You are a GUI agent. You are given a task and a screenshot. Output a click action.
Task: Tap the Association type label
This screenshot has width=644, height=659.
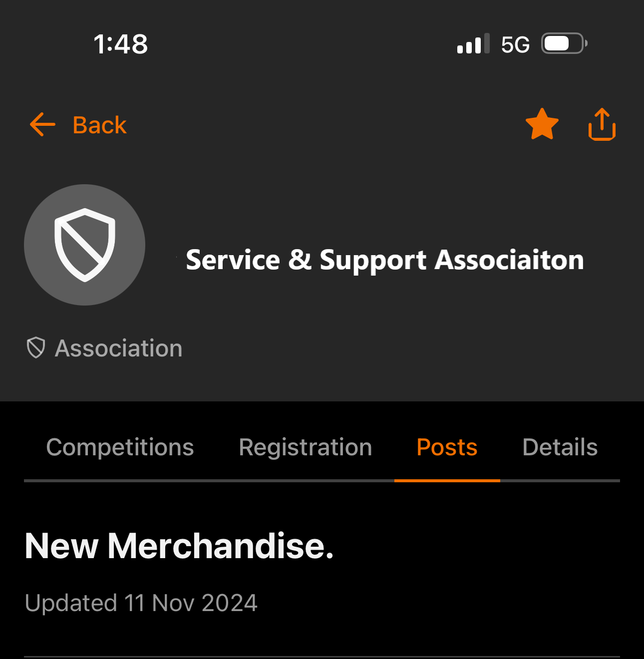119,348
